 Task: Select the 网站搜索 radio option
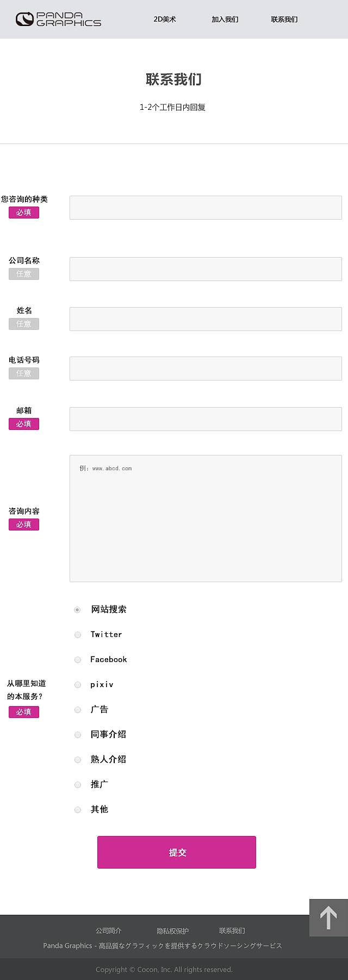tap(77, 609)
